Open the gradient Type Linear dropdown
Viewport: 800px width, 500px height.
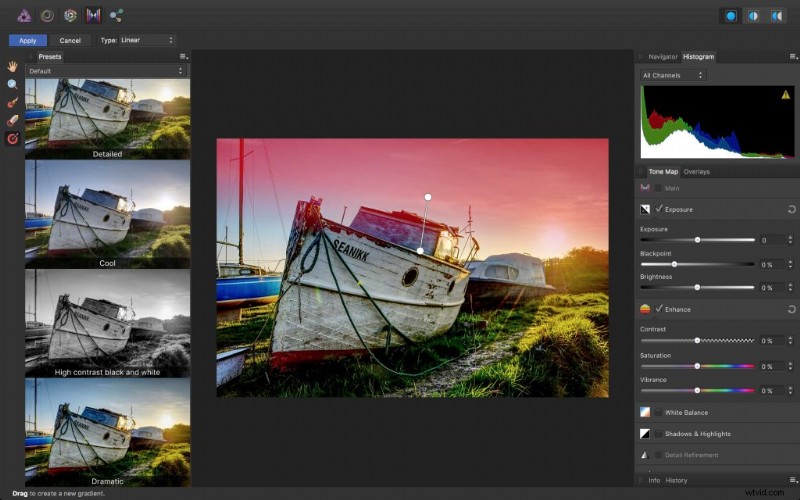click(147, 40)
